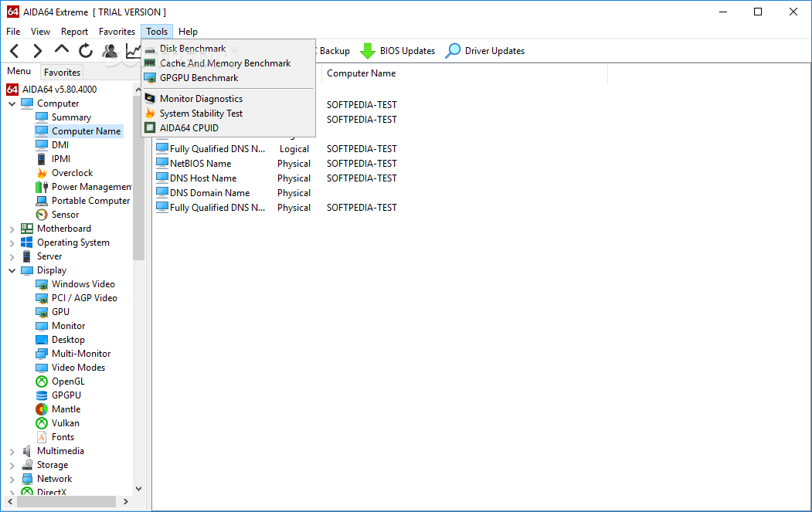Screen dimensions: 812x512
Task: Click the AIDA64 v5.80.4000 root icon
Action: (x=12, y=90)
